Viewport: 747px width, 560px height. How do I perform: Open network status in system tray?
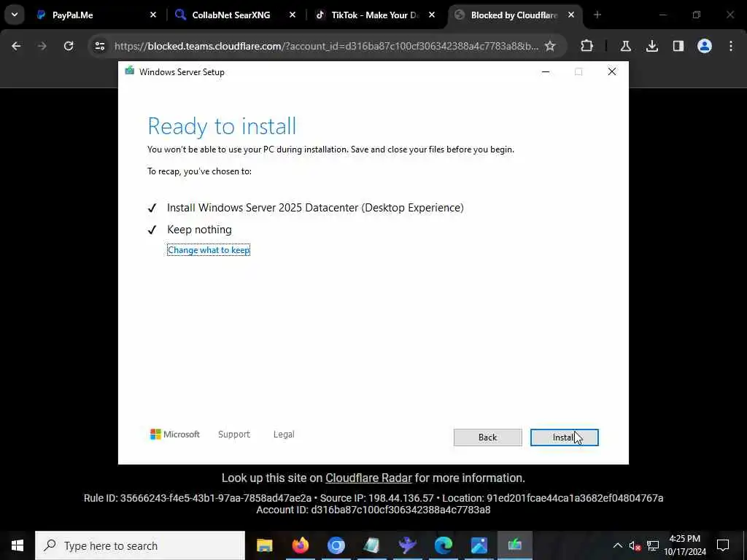(x=653, y=545)
